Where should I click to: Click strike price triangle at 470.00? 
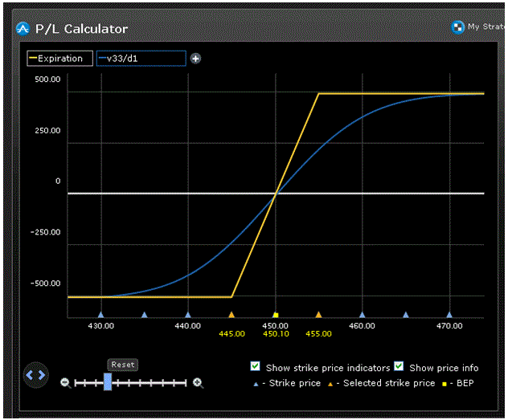tap(449, 316)
